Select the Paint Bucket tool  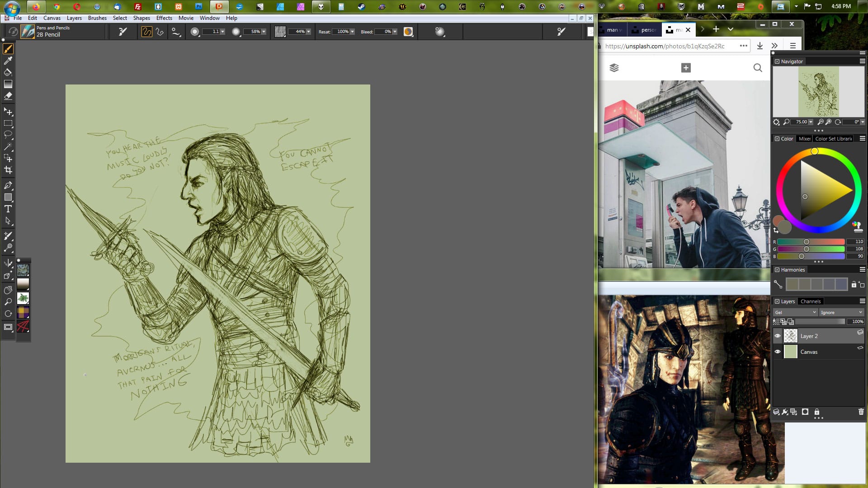click(x=8, y=72)
